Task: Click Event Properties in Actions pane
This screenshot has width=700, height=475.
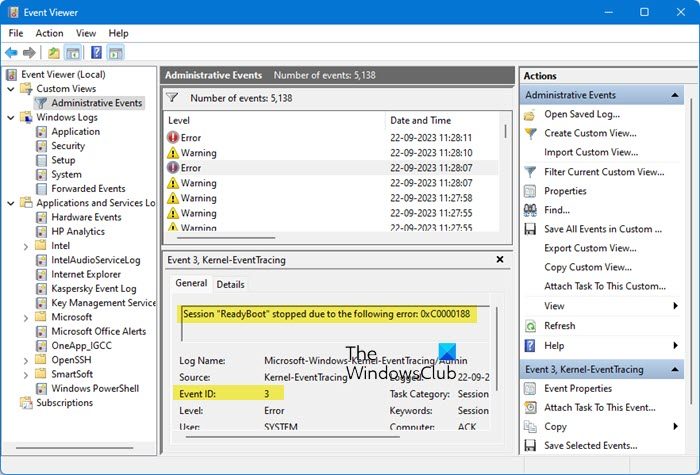Action: 578,388
